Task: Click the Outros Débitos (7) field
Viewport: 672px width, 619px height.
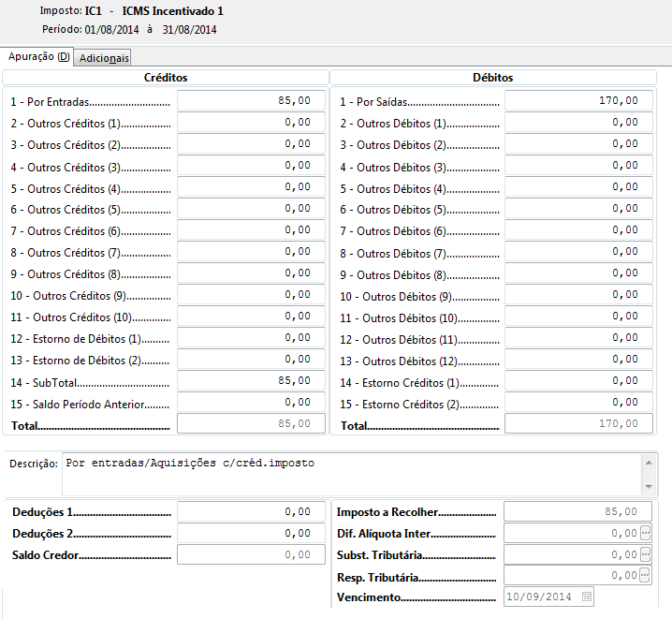Action: point(578,252)
